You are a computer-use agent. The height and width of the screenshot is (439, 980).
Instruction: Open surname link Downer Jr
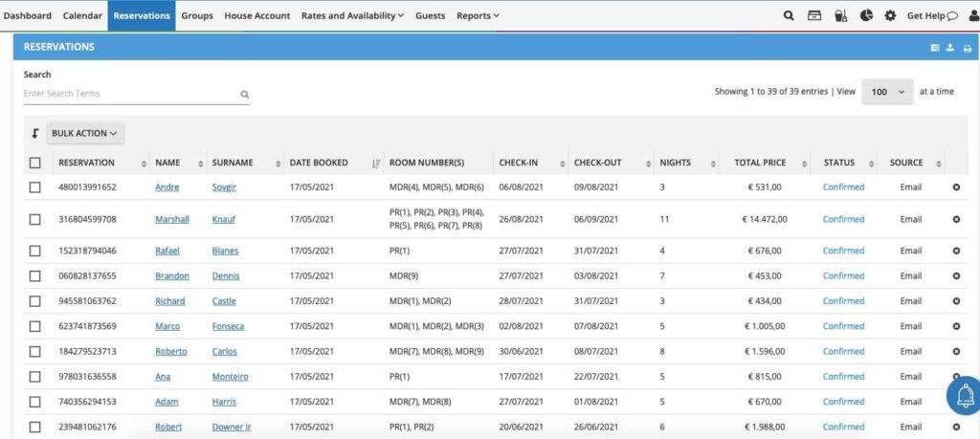pos(232,428)
